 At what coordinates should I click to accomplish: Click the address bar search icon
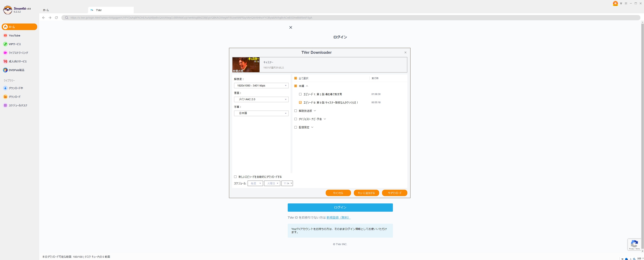[x=66, y=18]
